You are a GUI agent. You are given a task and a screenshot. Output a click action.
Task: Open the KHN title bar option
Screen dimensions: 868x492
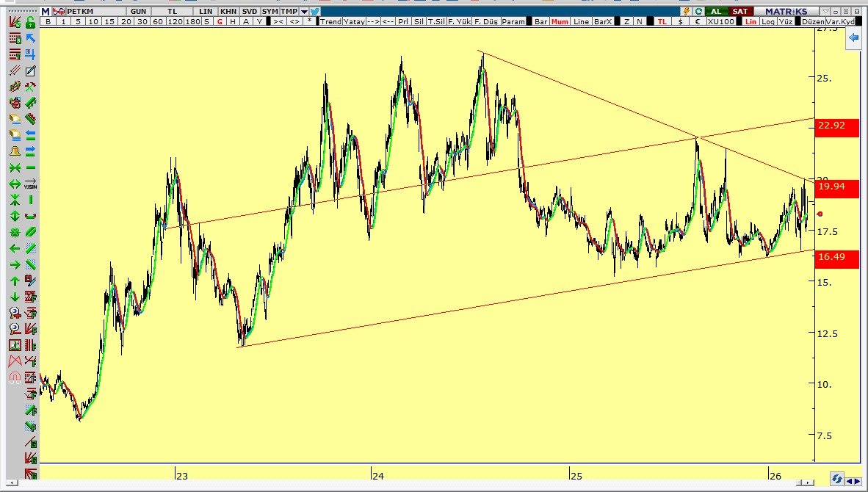tap(228, 11)
